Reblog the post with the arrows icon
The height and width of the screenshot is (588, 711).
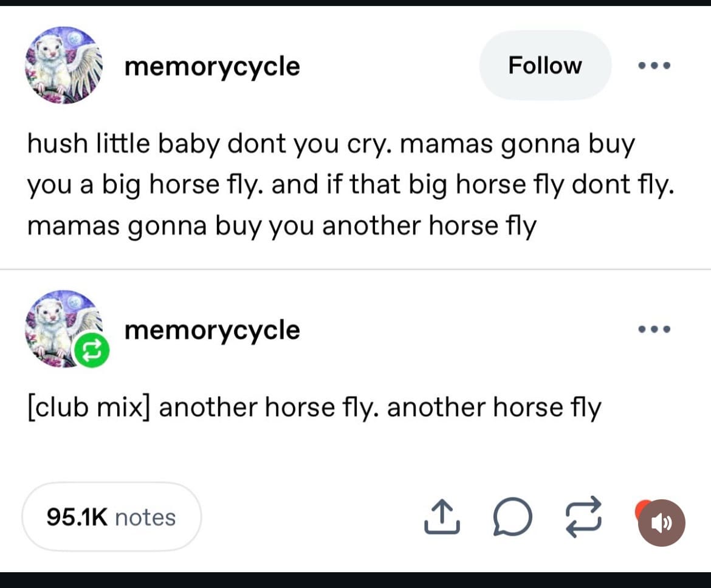pos(583,517)
